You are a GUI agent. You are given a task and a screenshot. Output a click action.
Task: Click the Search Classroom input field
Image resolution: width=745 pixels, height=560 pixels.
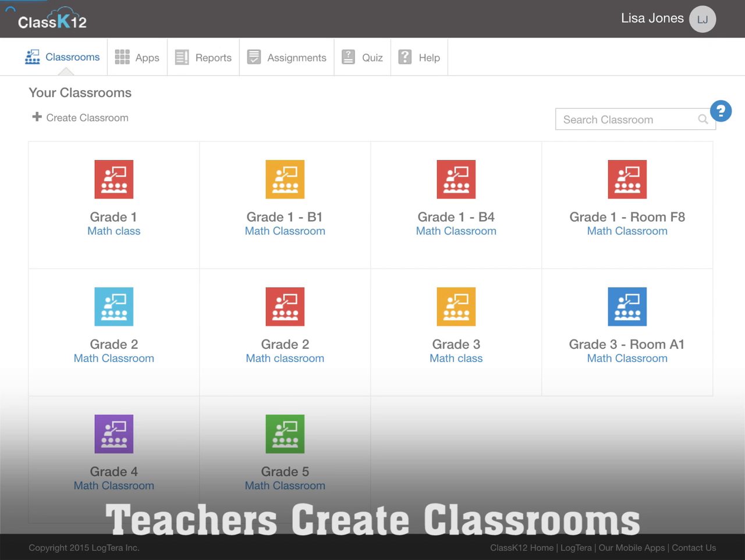tap(623, 119)
